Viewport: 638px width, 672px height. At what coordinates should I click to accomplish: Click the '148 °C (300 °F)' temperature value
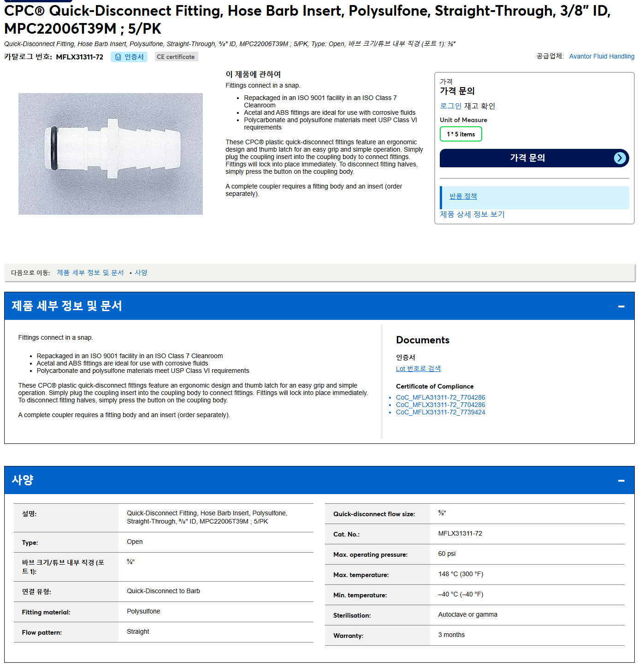pyautogui.click(x=461, y=574)
